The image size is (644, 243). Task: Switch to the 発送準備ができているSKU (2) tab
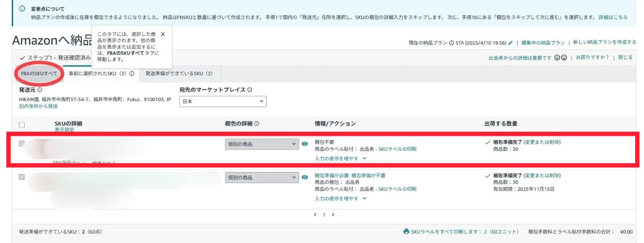pyautogui.click(x=179, y=73)
